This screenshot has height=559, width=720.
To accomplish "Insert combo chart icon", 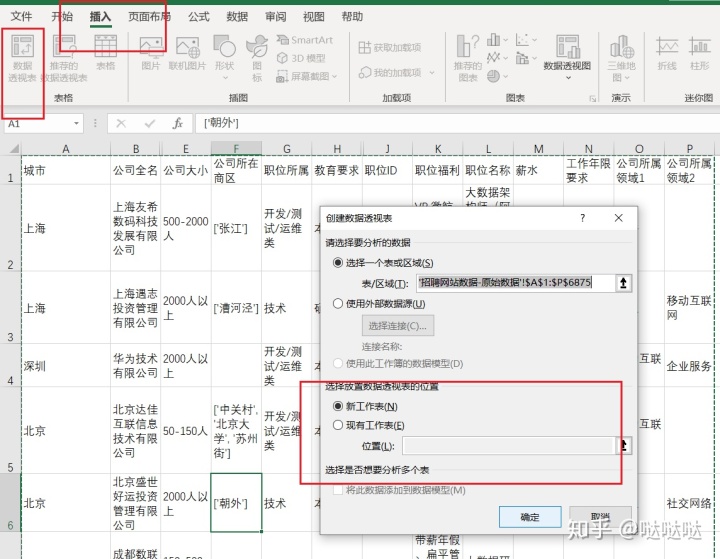I will [523, 58].
